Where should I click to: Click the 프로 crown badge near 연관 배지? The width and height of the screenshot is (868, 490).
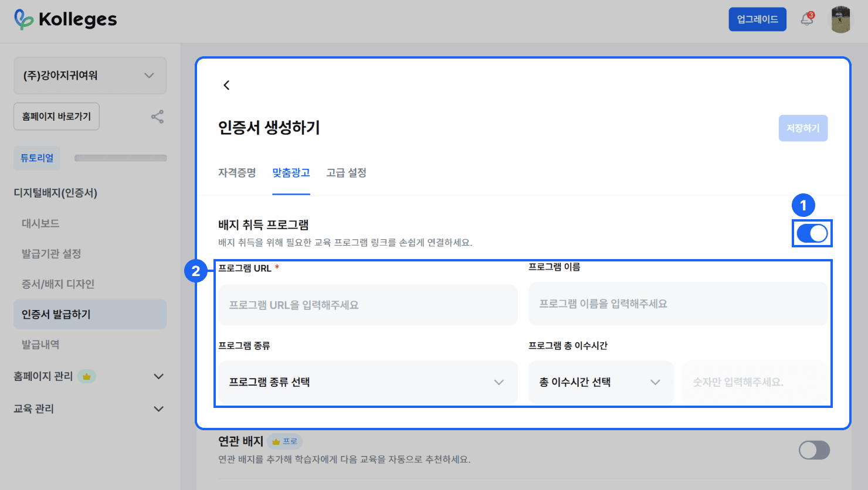pyautogui.click(x=285, y=441)
